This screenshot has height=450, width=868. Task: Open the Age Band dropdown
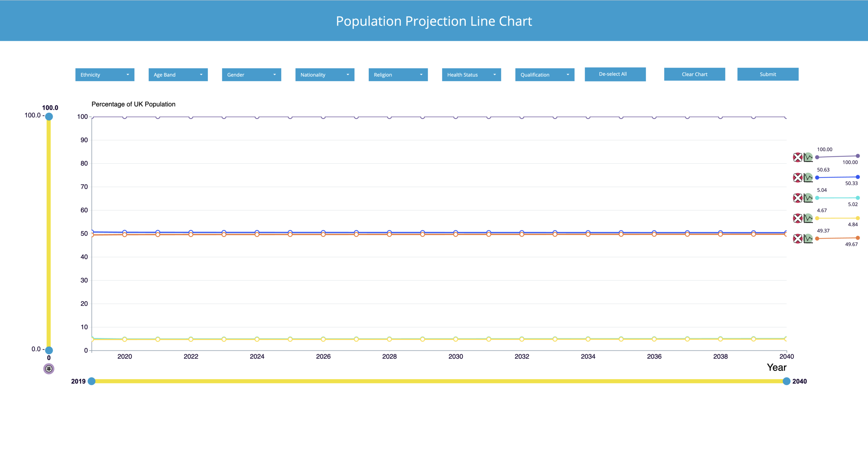178,75
